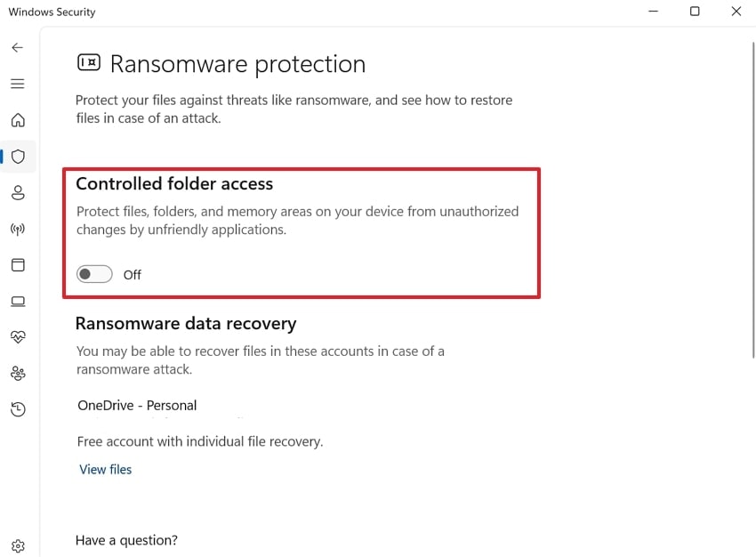Return to the Home shield dashboard icon

point(18,120)
